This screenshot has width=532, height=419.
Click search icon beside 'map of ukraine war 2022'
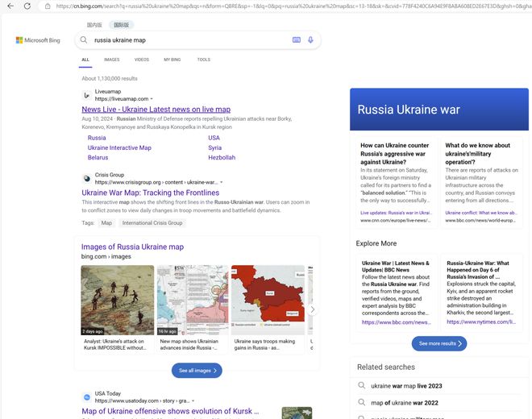point(362,402)
